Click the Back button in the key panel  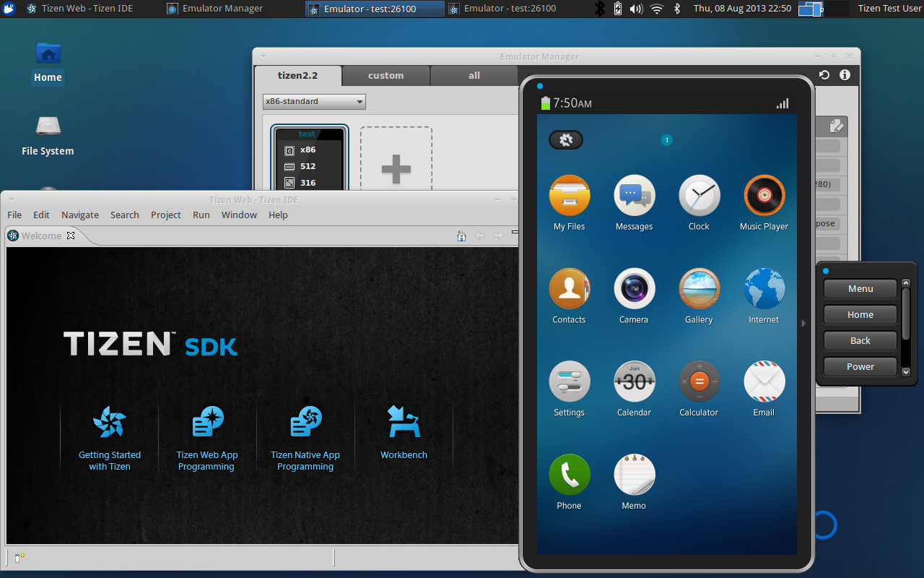click(860, 341)
